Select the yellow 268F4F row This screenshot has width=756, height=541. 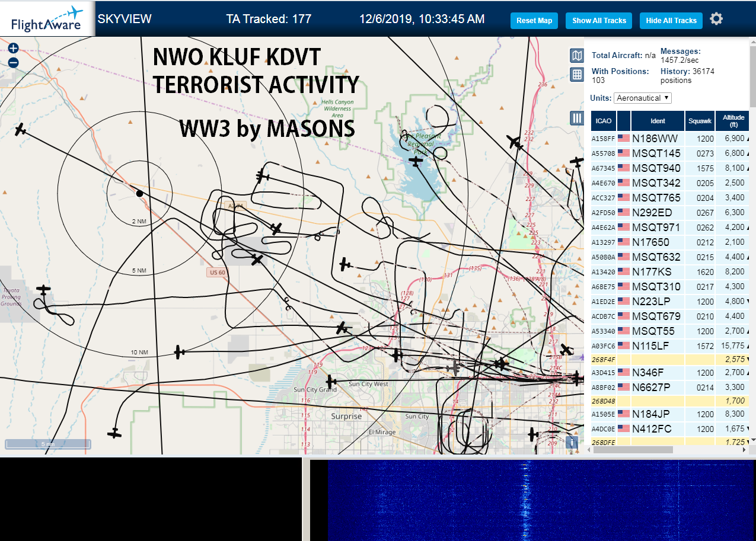click(671, 360)
